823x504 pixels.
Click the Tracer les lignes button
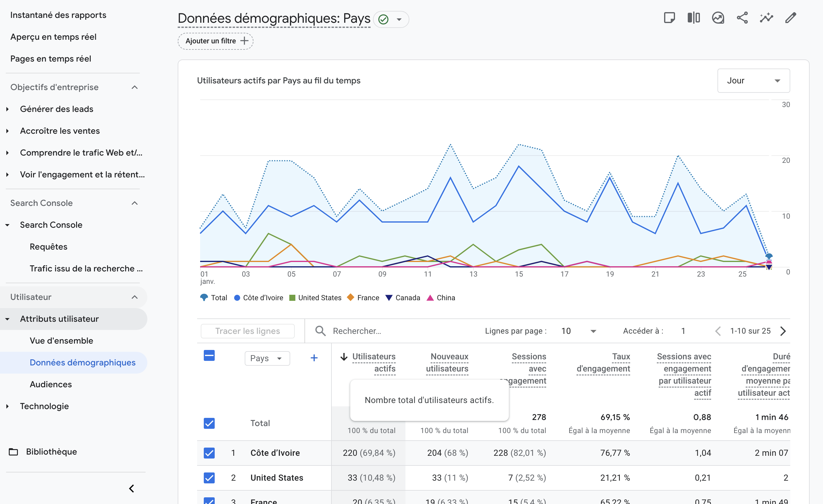point(247,331)
